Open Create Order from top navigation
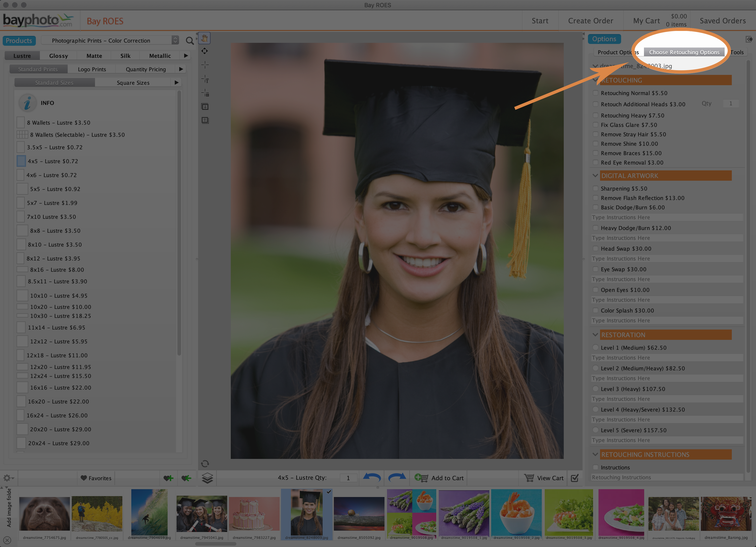The image size is (756, 547). point(590,20)
